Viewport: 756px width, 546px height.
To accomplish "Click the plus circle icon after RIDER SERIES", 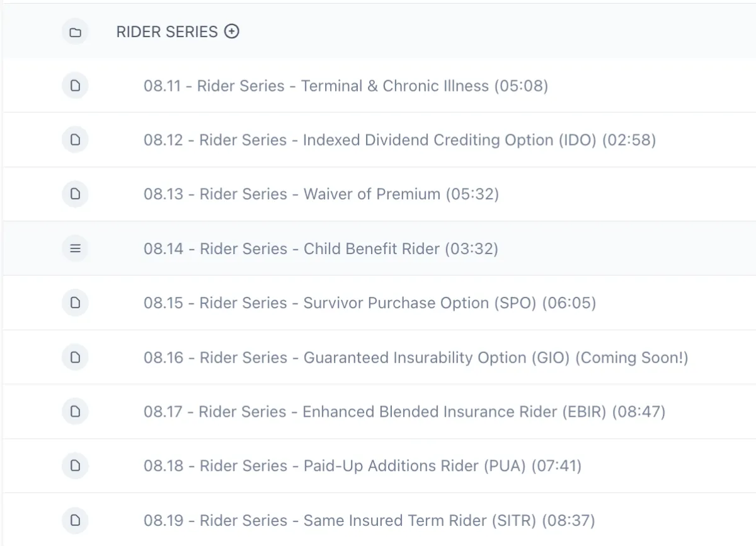I will pos(232,31).
